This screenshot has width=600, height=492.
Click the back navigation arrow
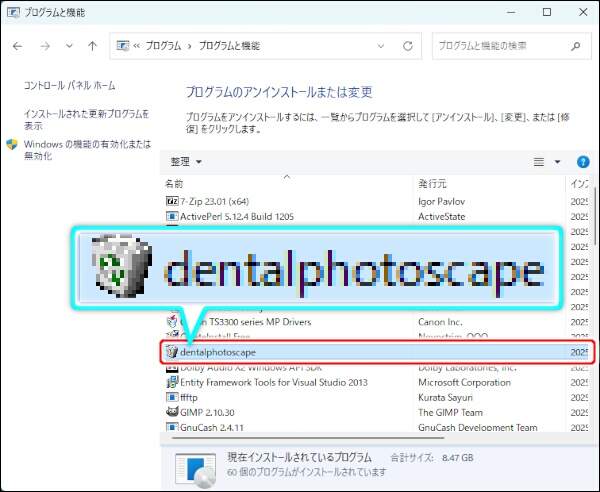click(x=18, y=46)
